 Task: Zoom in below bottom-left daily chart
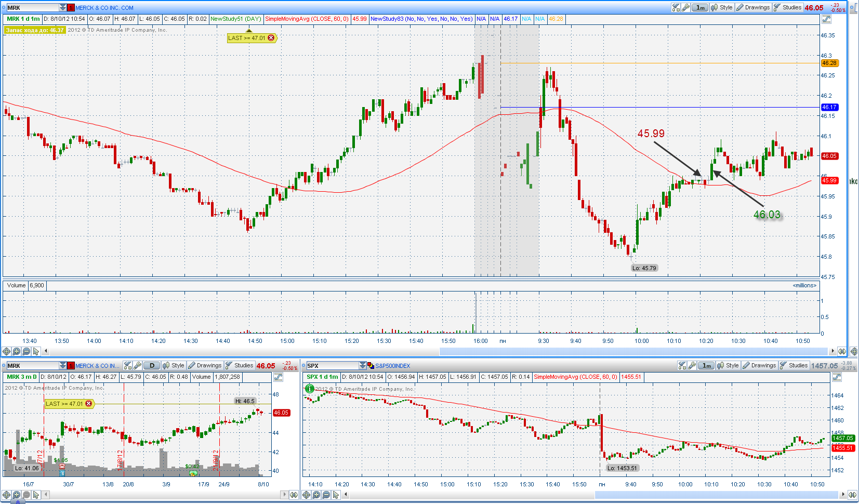click(x=17, y=495)
